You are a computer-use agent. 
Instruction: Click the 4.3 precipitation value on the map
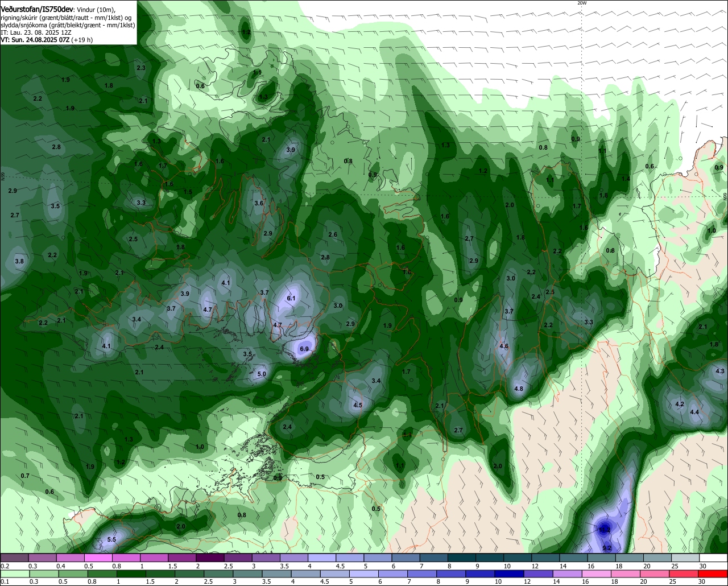(720, 371)
